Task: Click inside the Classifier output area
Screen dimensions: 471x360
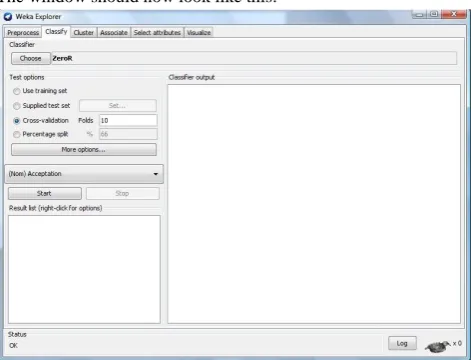Action: coord(314,204)
